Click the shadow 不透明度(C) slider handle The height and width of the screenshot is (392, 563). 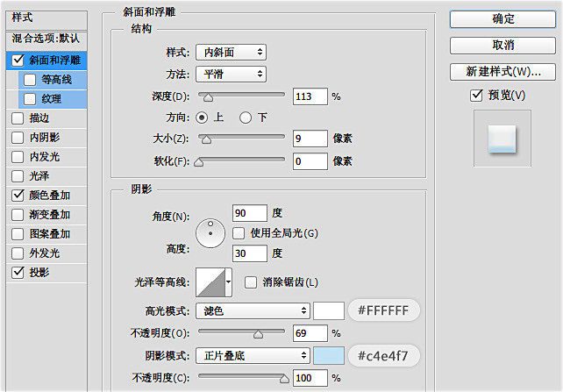pos(284,379)
